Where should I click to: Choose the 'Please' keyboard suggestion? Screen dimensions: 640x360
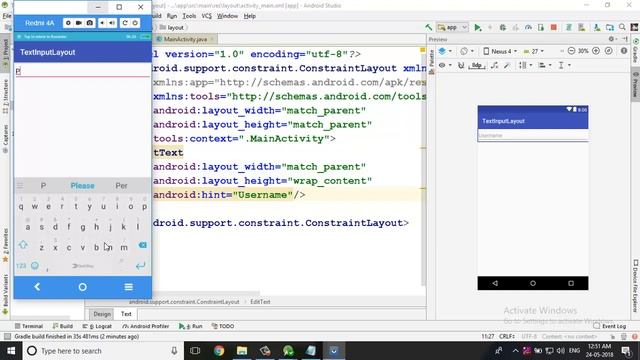coord(82,186)
